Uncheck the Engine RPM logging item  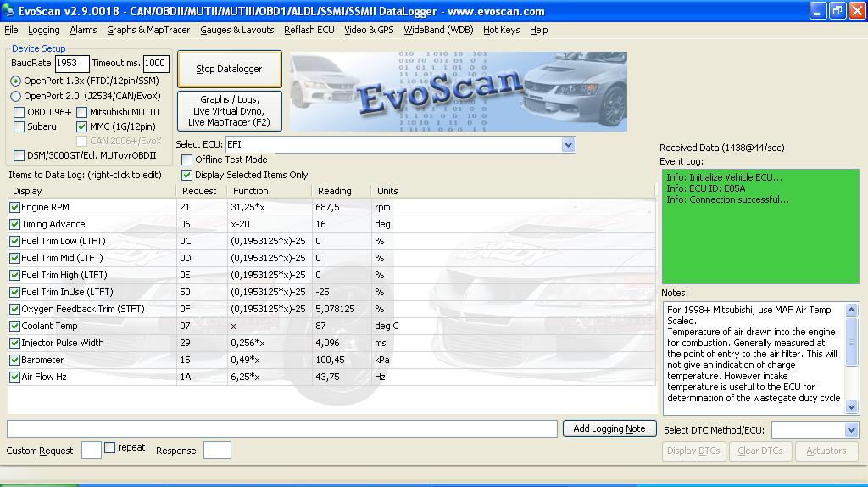click(14, 208)
